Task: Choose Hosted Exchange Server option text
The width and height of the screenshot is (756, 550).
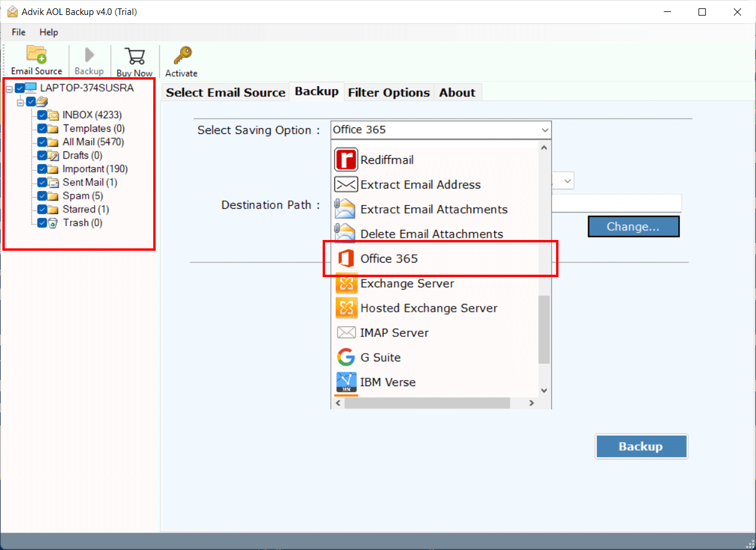Action: (429, 308)
